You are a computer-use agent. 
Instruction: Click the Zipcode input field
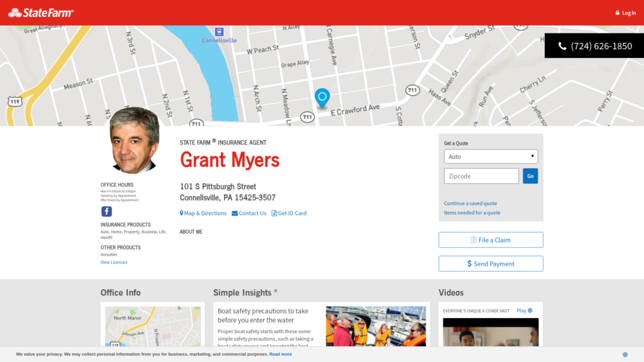click(481, 176)
